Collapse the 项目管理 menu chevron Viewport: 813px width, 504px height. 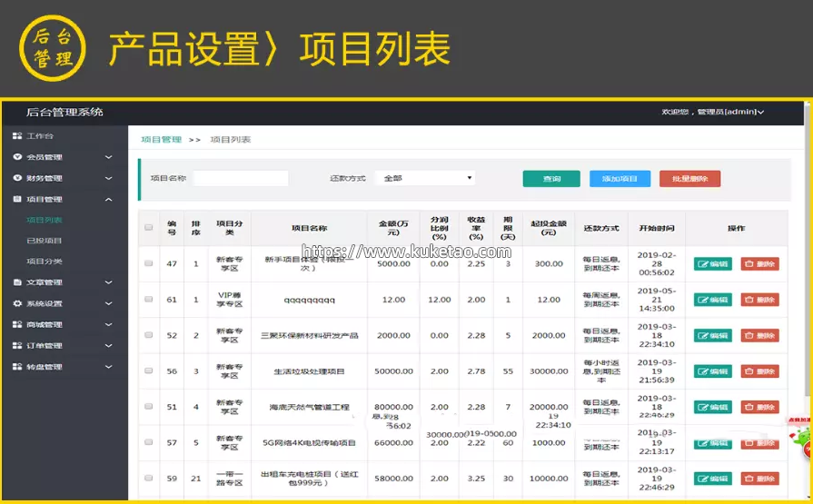109,199
